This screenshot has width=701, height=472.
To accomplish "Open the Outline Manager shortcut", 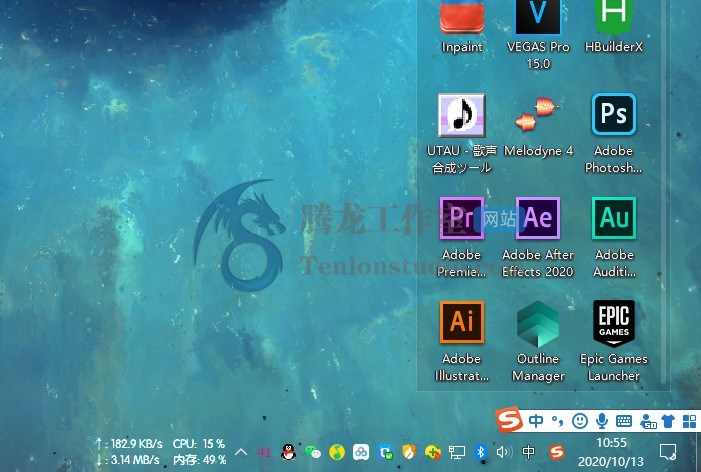I will point(538,324).
